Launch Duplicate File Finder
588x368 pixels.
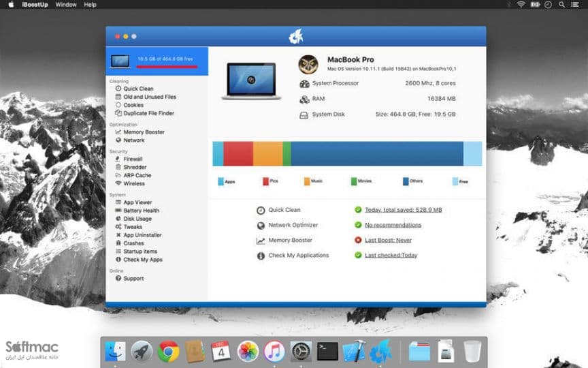tap(149, 113)
